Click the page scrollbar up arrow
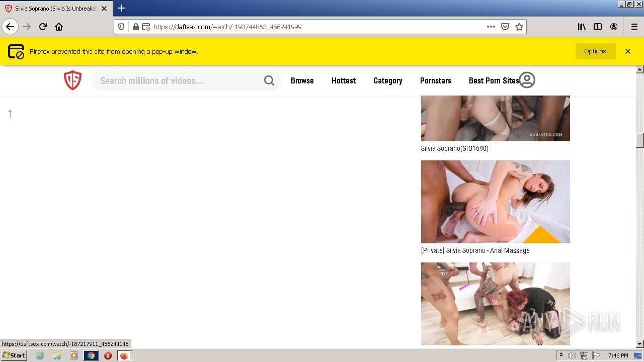The width and height of the screenshot is (644, 362). tap(640, 69)
